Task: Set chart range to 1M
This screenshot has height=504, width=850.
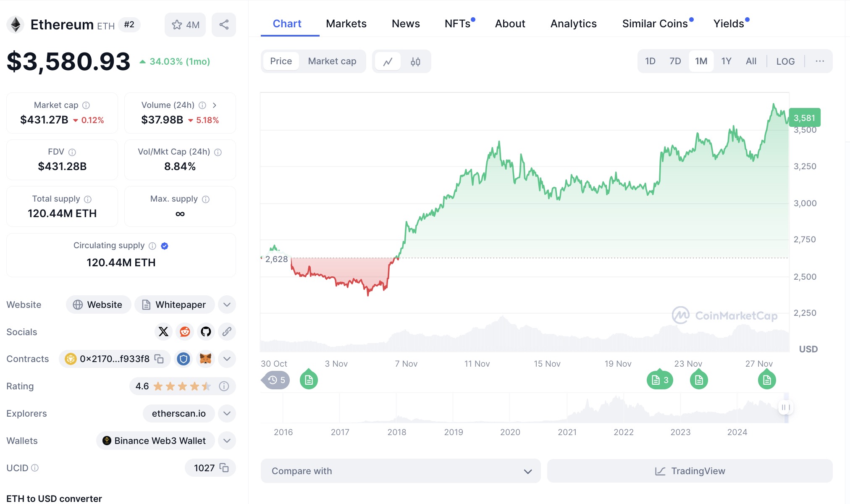Action: pyautogui.click(x=701, y=61)
